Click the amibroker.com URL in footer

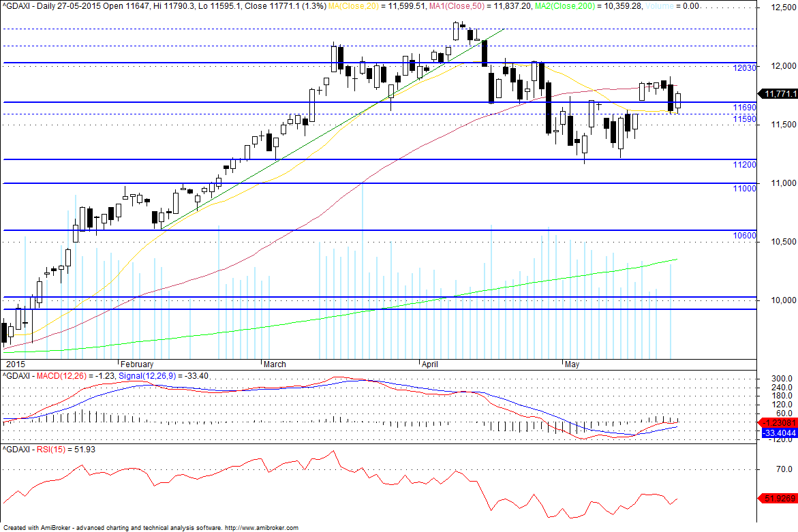pyautogui.click(x=262, y=528)
